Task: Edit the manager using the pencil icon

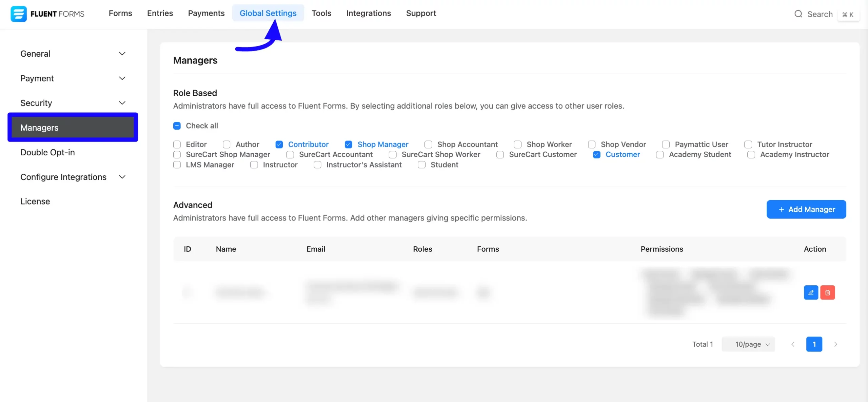Action: (811, 292)
